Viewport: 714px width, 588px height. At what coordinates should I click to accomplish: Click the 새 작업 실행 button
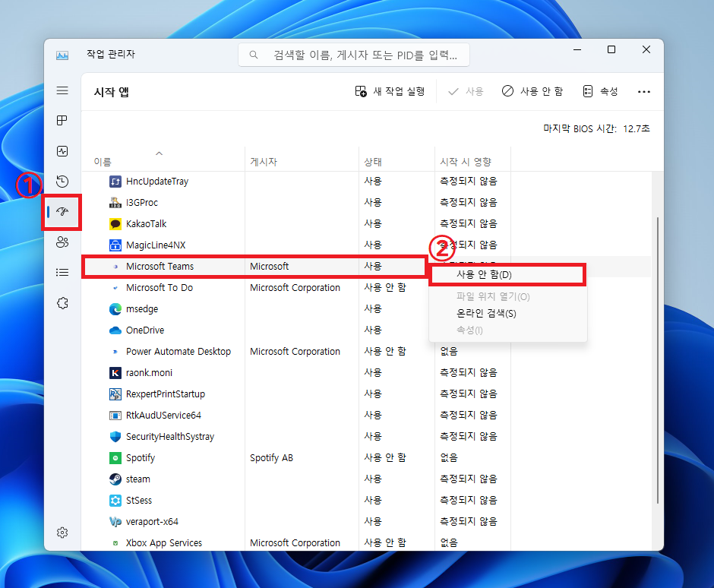392,90
